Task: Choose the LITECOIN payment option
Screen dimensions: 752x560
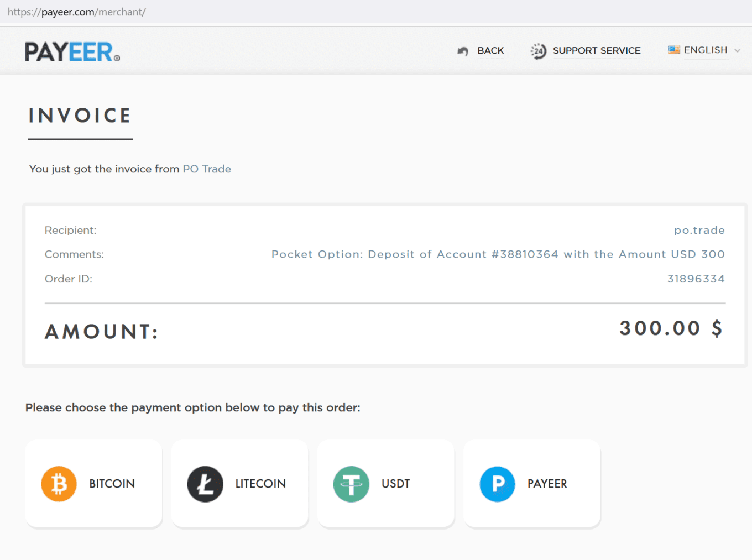Action: coord(239,483)
